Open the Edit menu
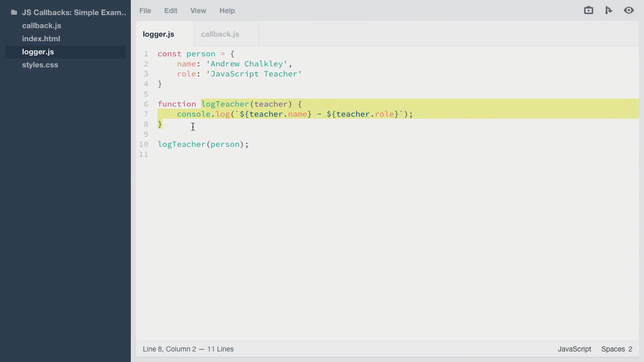Image resolution: width=644 pixels, height=362 pixels. click(x=171, y=10)
